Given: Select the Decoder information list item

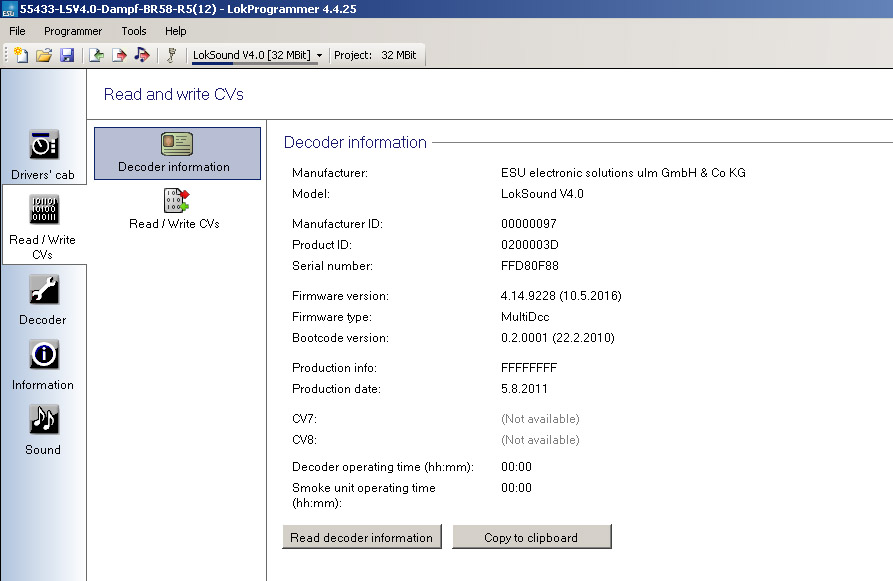Looking at the screenshot, I should tap(177, 153).
